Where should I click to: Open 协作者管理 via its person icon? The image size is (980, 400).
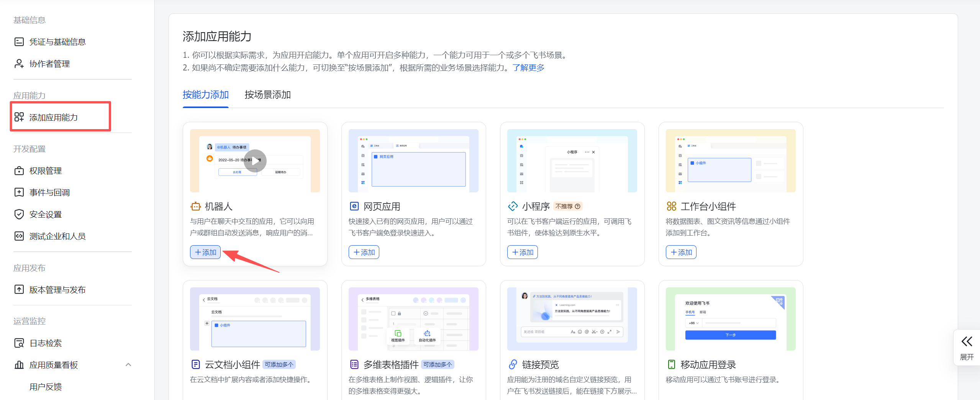point(19,64)
